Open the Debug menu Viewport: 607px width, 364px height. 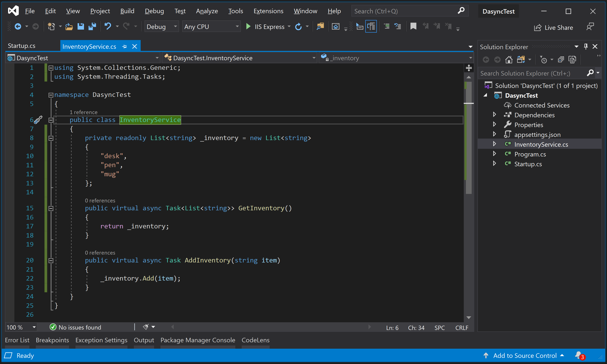tap(154, 11)
